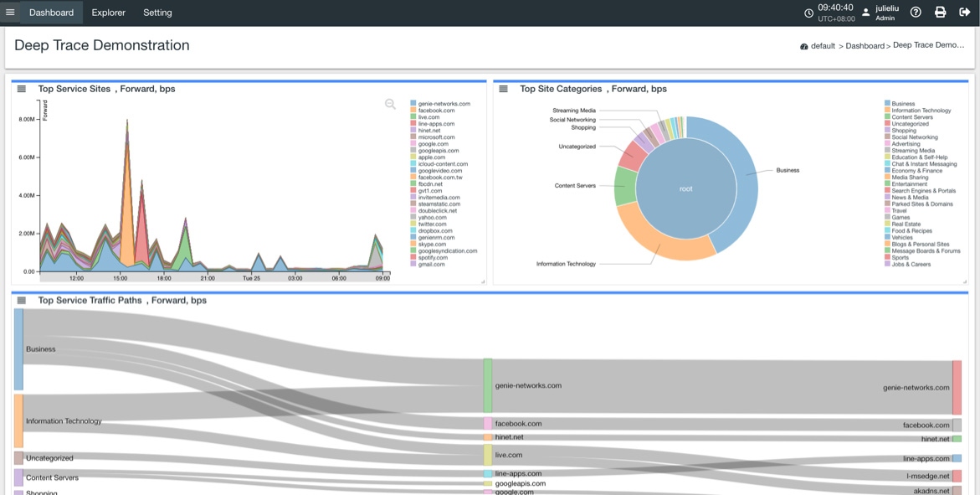Click the Business color swatch in the categories legend
This screenshot has width=980, height=495.
[887, 104]
